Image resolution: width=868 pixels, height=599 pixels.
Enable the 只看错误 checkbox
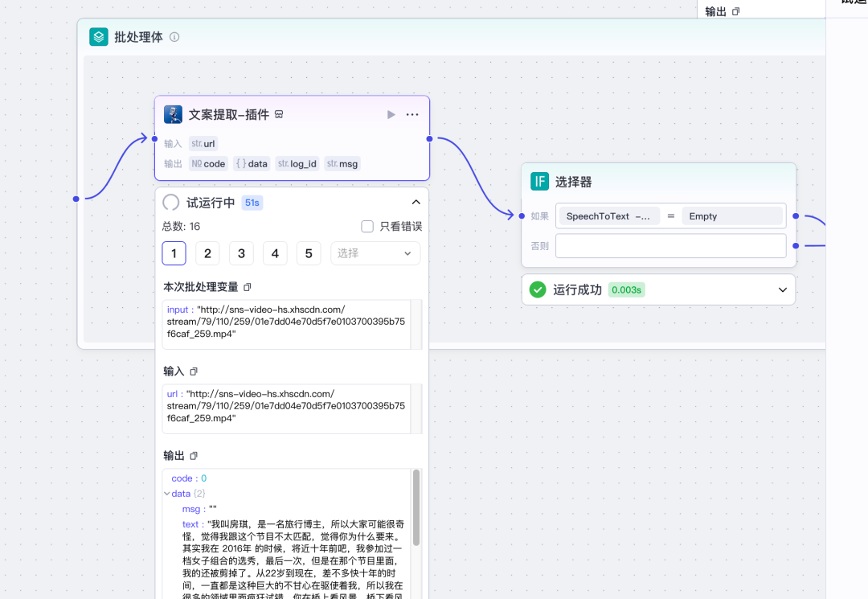(x=367, y=227)
